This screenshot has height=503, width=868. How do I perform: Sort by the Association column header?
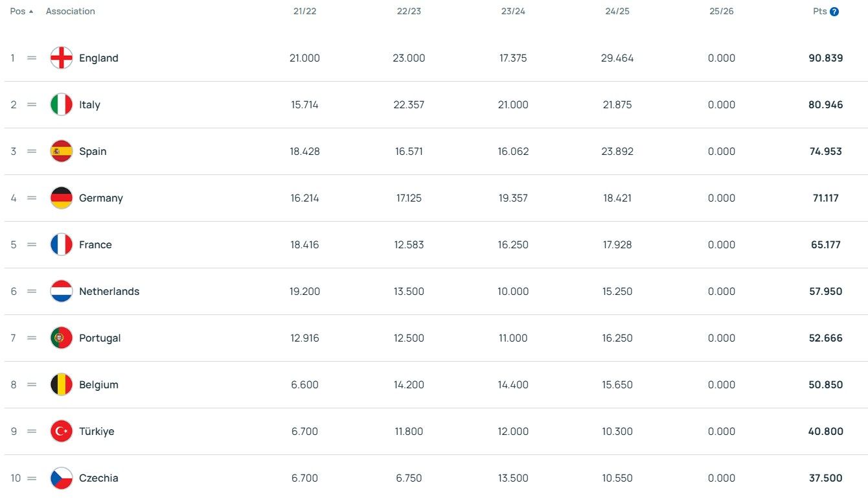(x=71, y=12)
